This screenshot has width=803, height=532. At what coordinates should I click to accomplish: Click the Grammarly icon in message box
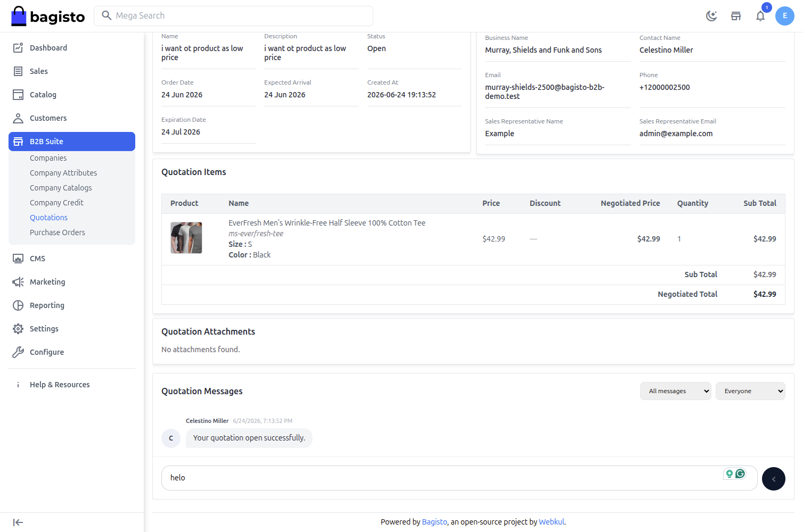coord(740,473)
